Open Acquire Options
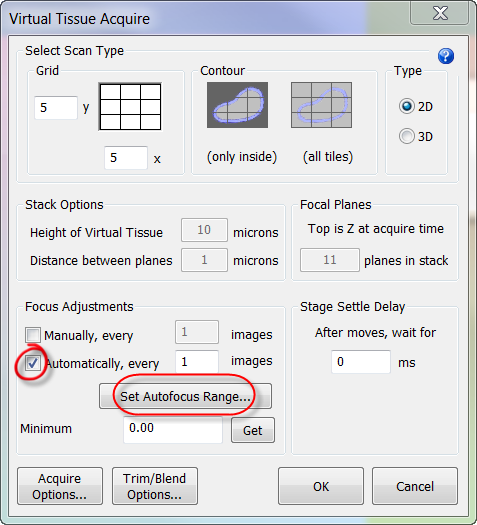 (60, 486)
